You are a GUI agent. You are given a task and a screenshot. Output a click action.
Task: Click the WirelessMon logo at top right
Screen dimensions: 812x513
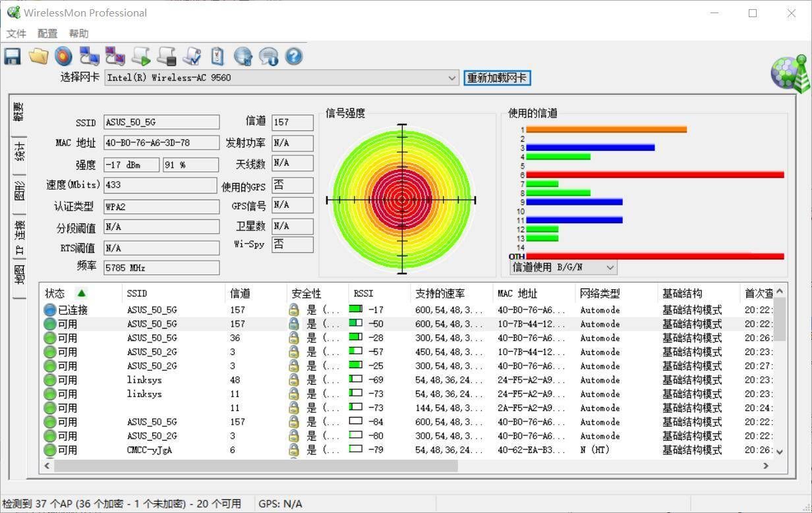tap(790, 73)
